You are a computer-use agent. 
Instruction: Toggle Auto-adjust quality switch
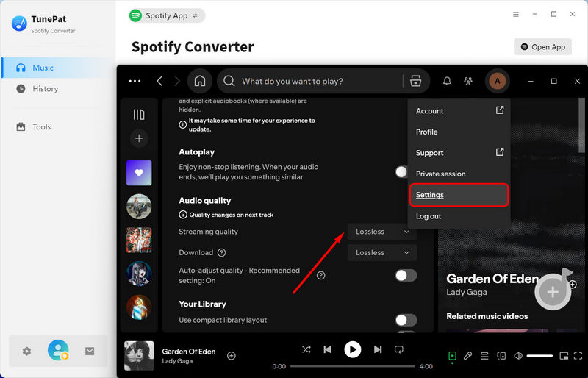point(406,276)
